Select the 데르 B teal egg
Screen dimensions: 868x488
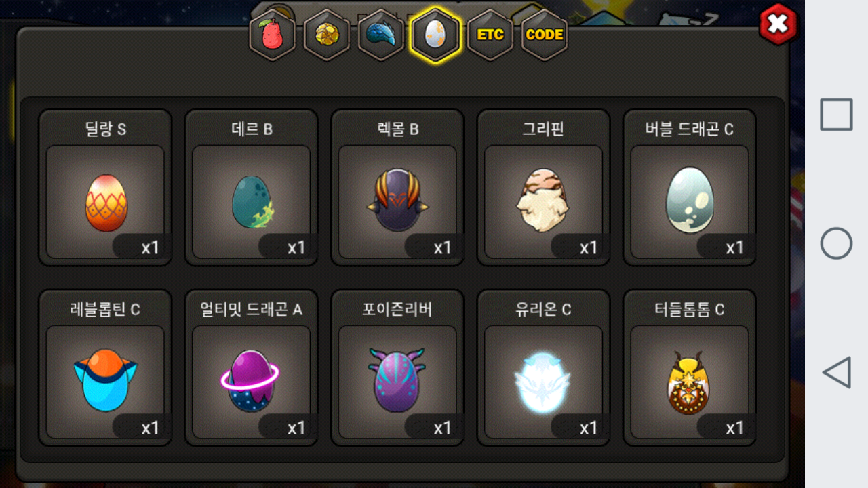pyautogui.click(x=252, y=188)
